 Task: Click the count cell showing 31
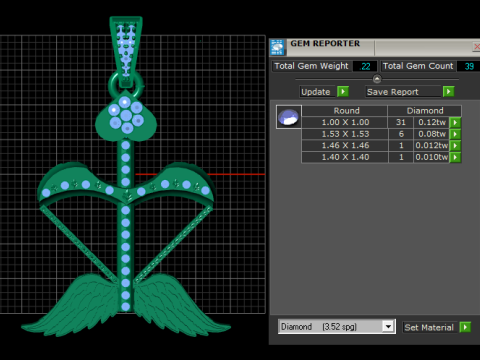click(x=401, y=122)
